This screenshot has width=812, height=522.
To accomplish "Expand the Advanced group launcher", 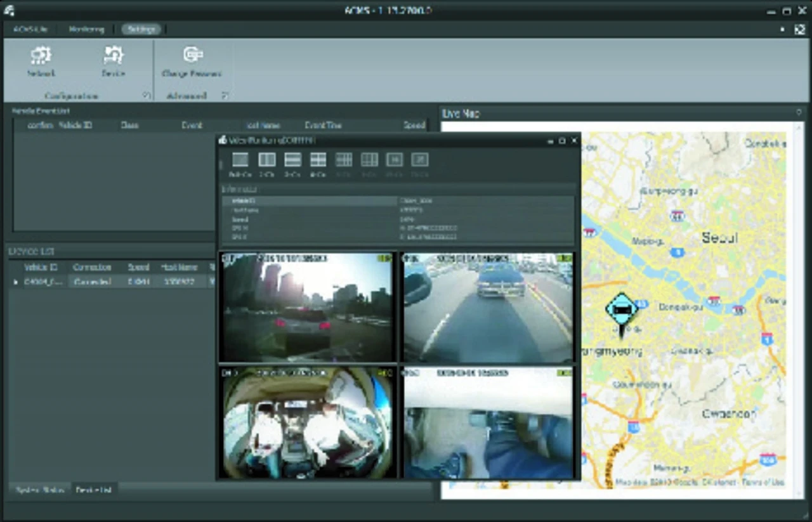I will click(225, 96).
